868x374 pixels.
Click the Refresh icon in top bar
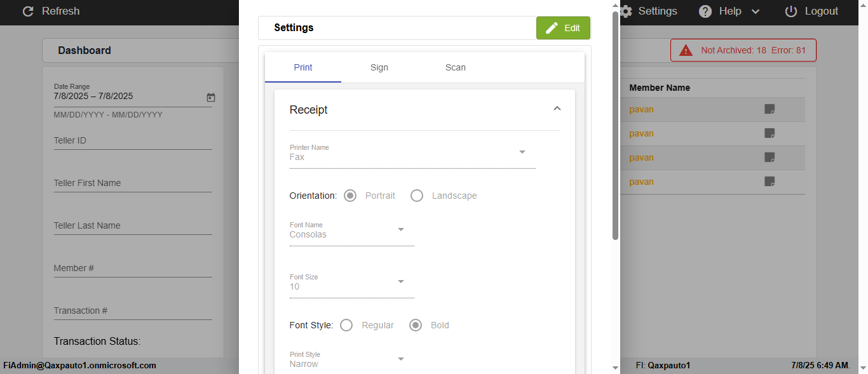click(x=28, y=11)
